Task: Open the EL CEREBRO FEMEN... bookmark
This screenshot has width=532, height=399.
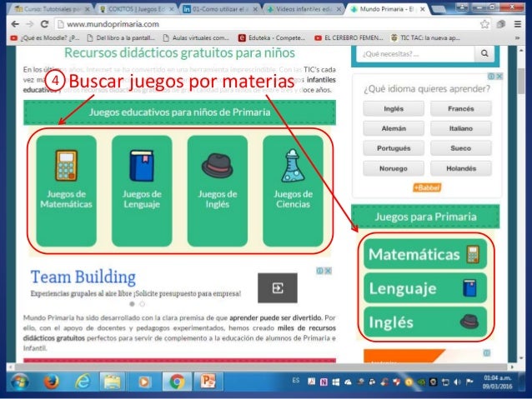Action: [349, 38]
